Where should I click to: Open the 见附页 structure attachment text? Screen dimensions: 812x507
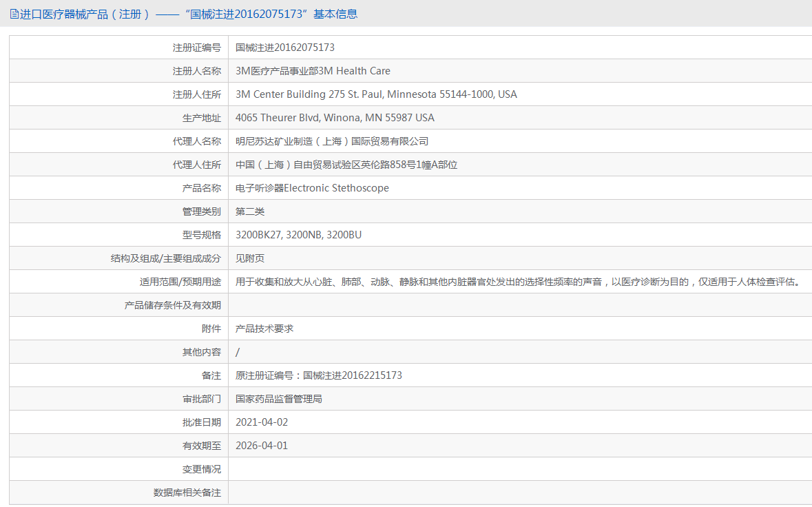(250, 258)
